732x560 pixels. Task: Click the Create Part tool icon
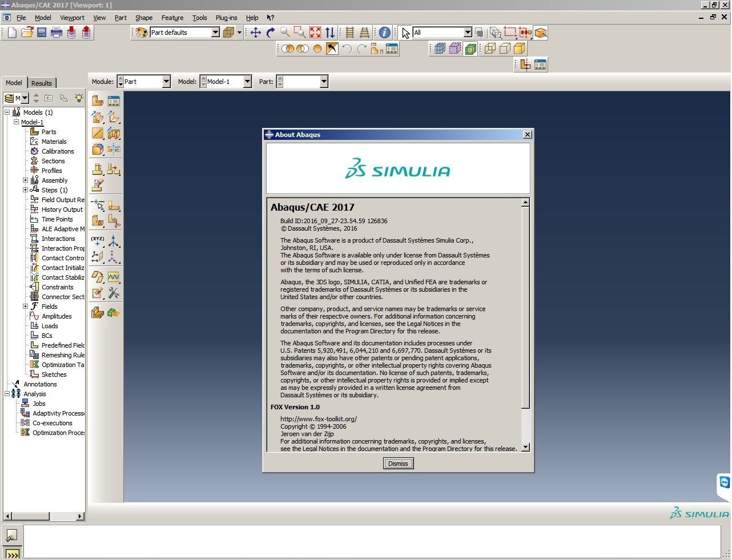(x=98, y=101)
